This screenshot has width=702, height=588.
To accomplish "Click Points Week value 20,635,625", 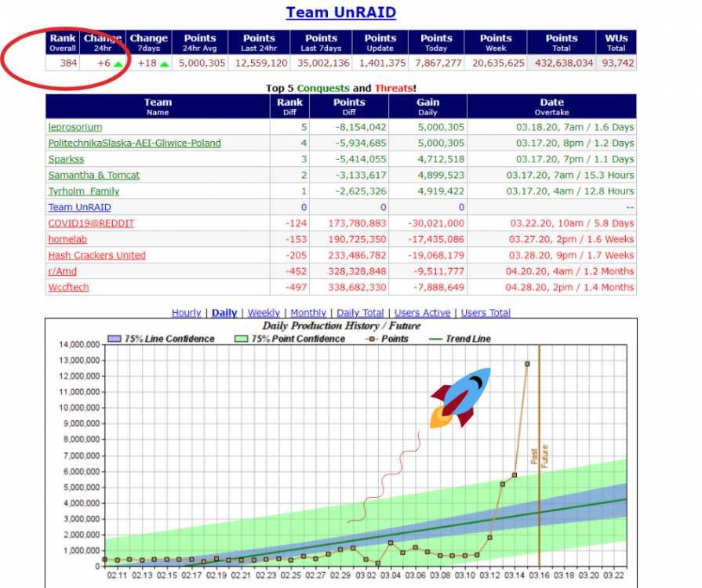I will tap(498, 63).
